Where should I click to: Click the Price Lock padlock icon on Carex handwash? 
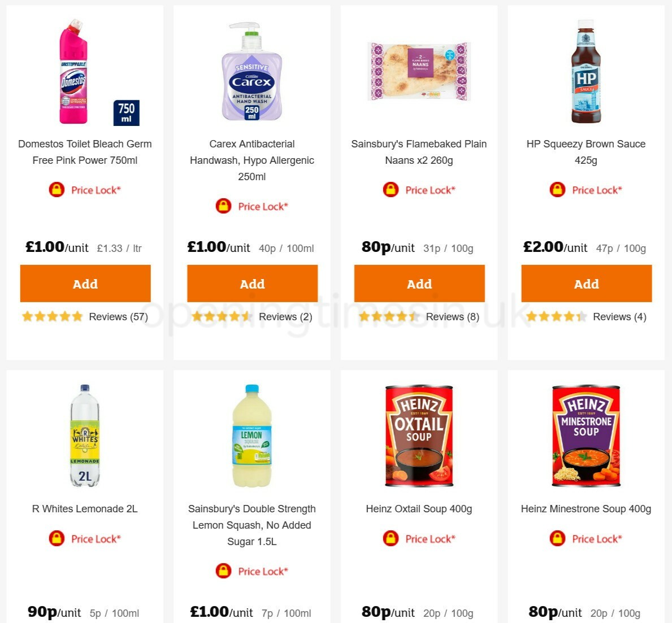[x=223, y=206]
